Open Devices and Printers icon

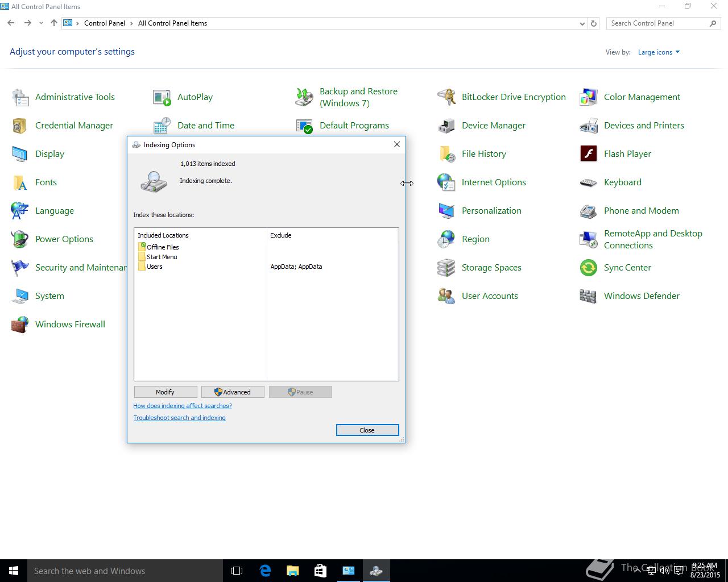589,126
